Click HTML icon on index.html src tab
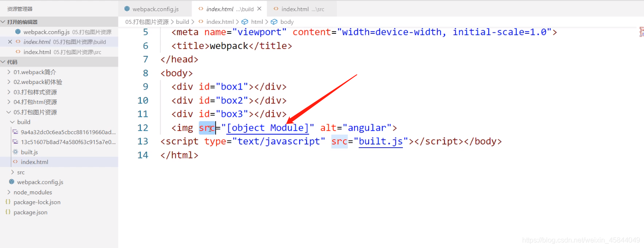 (276, 9)
